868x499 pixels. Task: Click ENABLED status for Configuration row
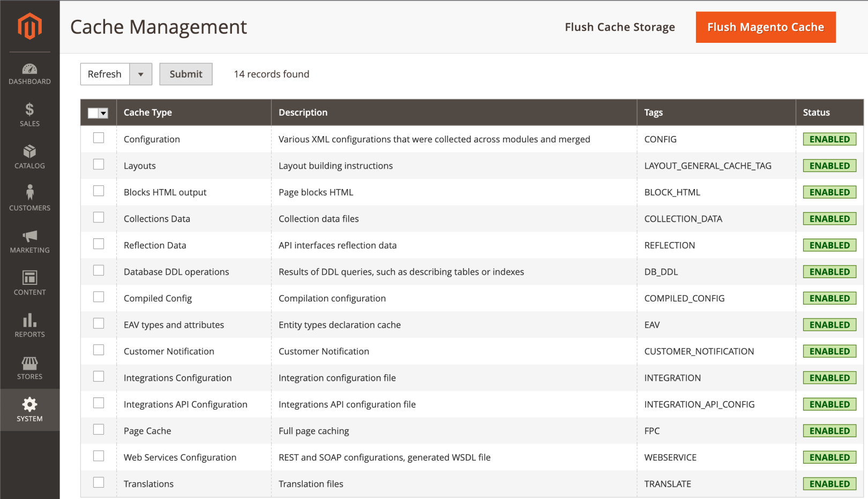829,139
